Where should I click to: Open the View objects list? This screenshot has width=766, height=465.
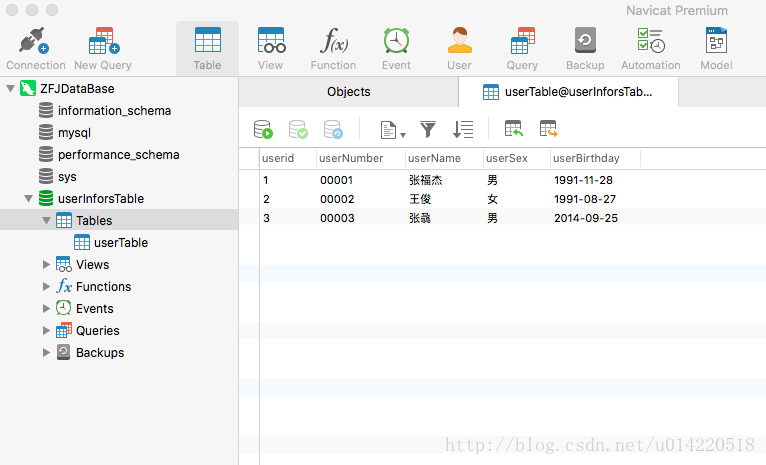click(x=271, y=49)
